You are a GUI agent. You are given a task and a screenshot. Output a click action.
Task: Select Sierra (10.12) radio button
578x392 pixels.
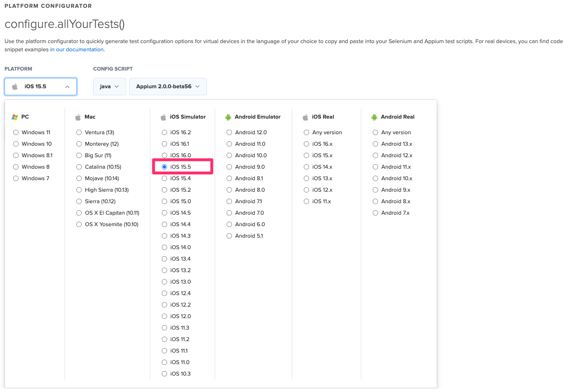(79, 202)
